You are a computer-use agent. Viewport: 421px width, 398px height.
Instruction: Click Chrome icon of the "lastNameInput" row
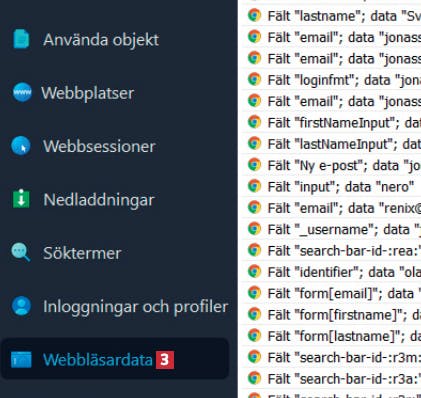[x=254, y=143]
